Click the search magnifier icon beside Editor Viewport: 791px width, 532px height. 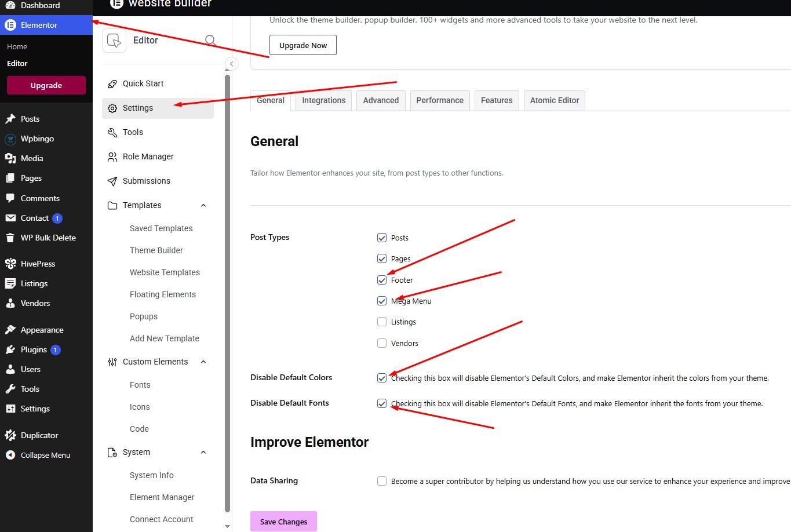(x=211, y=40)
